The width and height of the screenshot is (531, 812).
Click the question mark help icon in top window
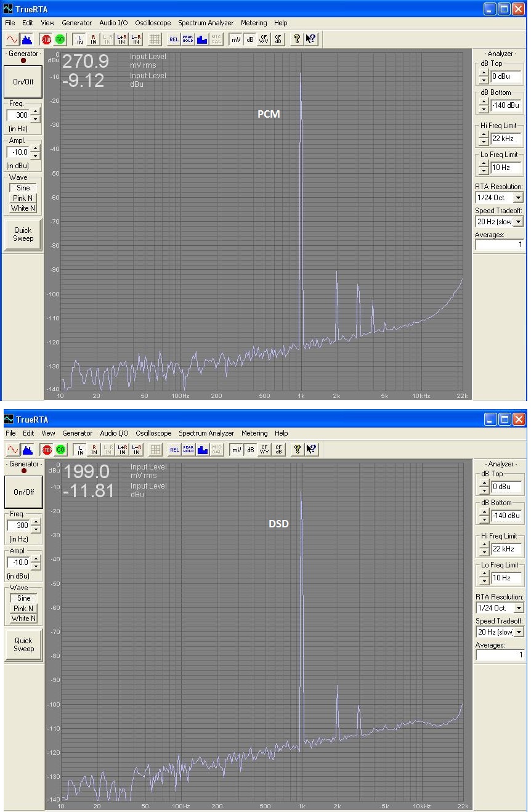coord(296,39)
